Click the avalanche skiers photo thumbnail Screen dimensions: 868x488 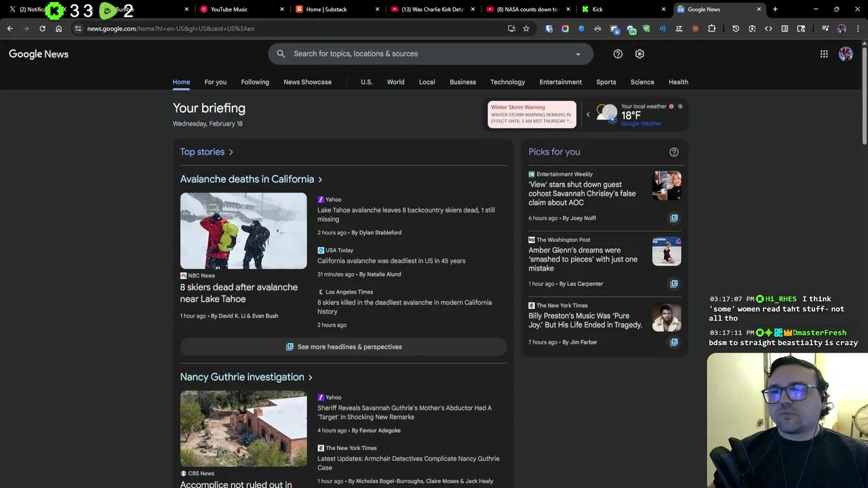pos(243,231)
